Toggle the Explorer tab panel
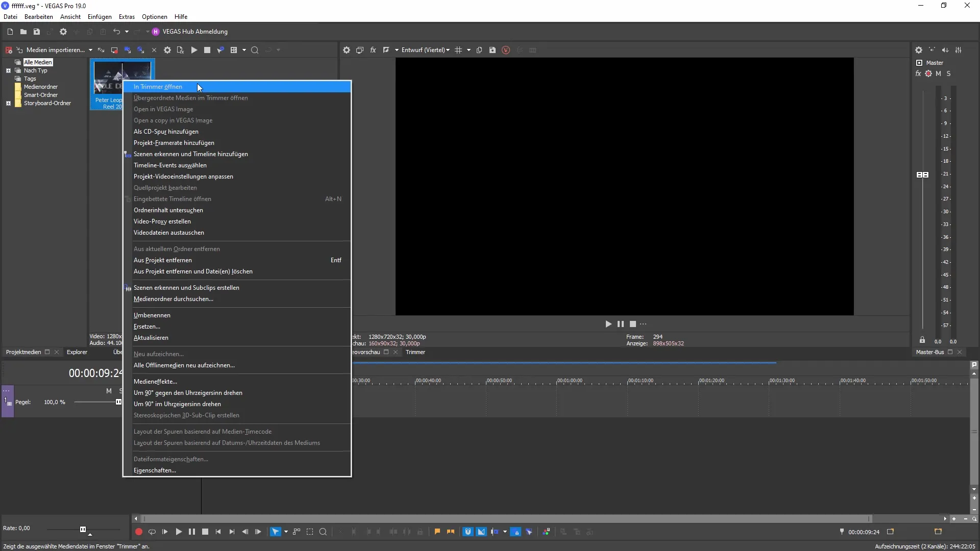This screenshot has width=980, height=551. (x=76, y=352)
